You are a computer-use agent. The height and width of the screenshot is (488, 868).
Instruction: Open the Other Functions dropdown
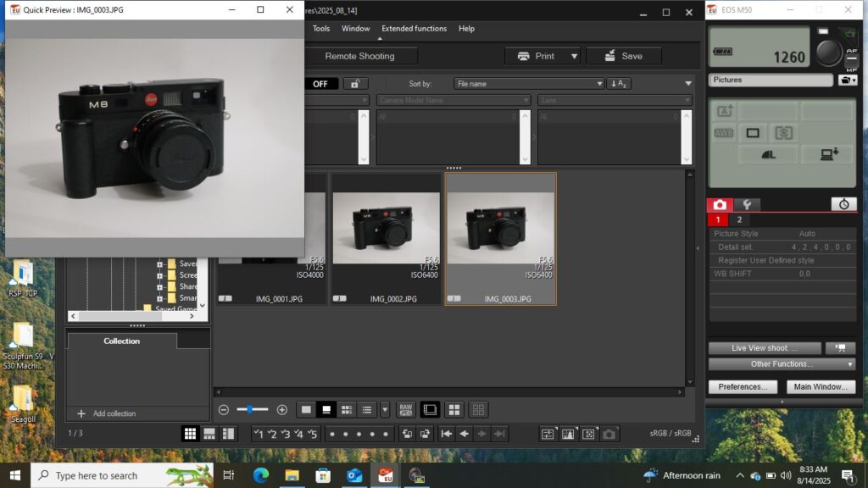(782, 364)
